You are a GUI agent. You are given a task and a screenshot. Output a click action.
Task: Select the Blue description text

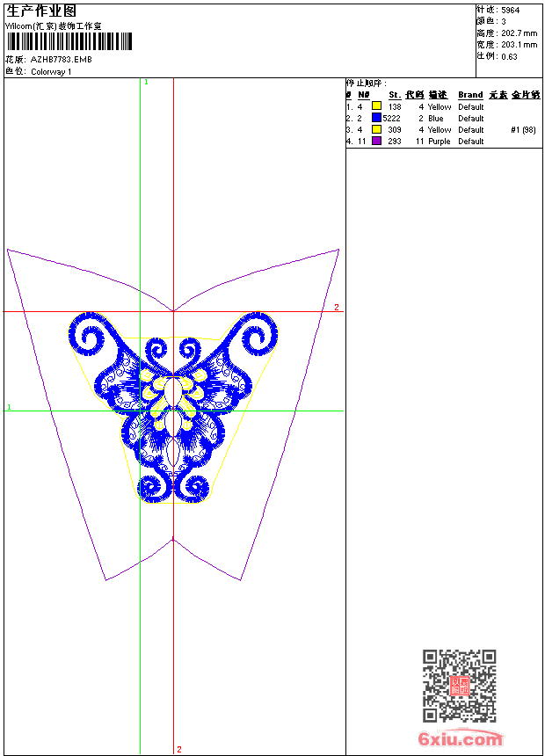click(435, 118)
